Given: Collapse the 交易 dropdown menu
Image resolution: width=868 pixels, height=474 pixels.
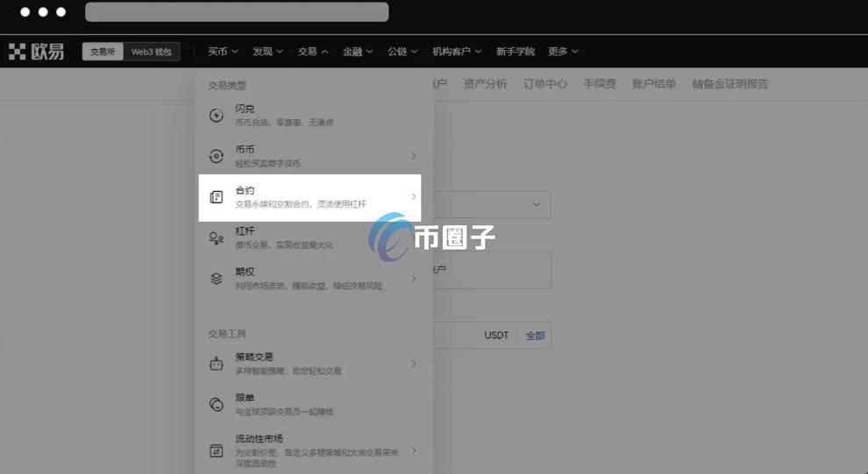Looking at the screenshot, I should point(313,52).
